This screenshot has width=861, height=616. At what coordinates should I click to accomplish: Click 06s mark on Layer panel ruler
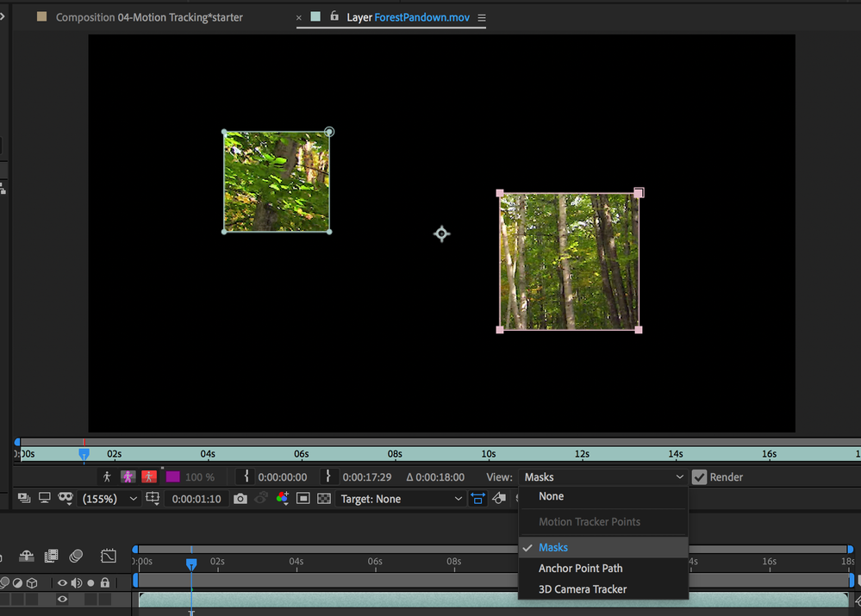point(301,454)
